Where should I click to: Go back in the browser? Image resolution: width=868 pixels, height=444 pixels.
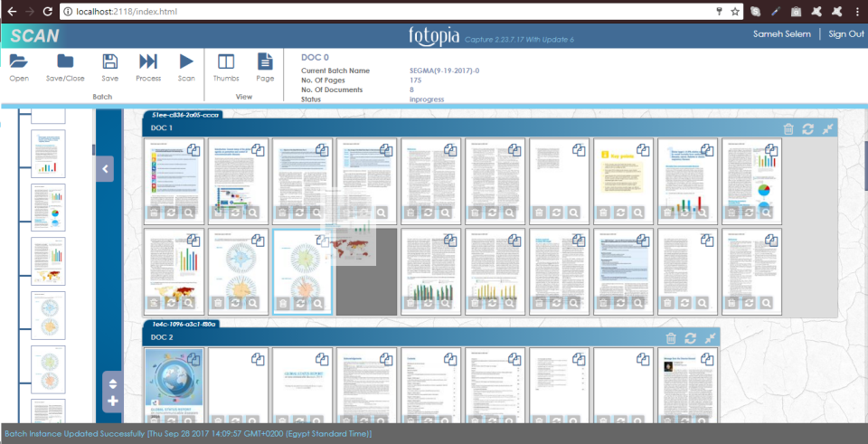pyautogui.click(x=12, y=11)
